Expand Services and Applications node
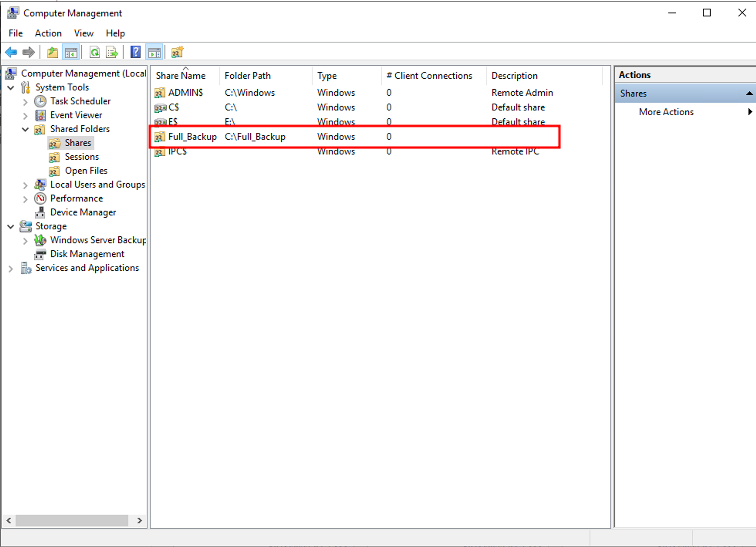The image size is (756, 547). pyautogui.click(x=11, y=268)
